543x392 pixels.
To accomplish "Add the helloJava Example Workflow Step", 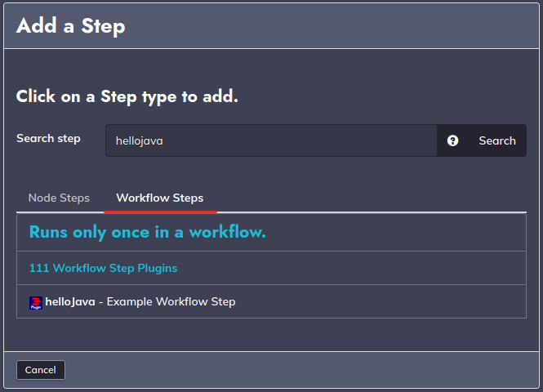I will (x=271, y=301).
